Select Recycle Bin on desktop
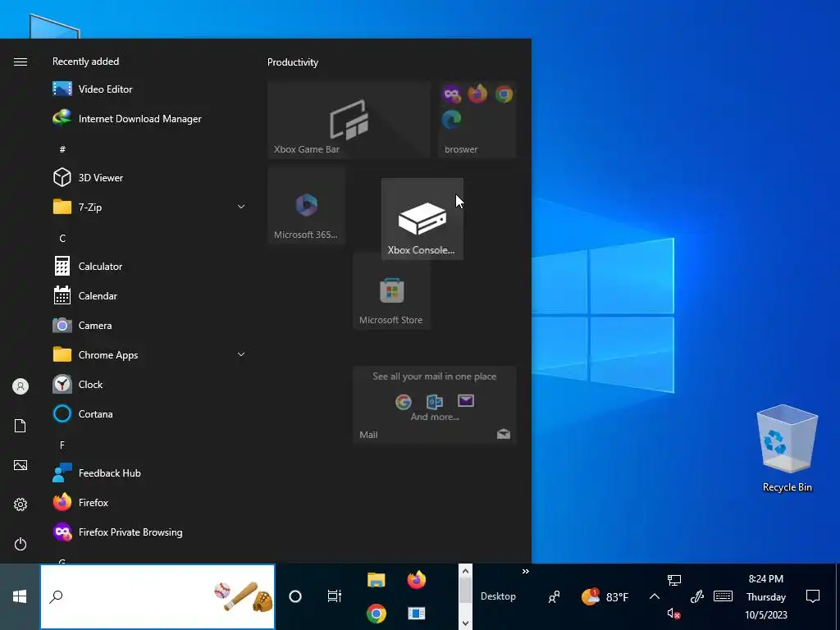Screen dimensions: 840x630 [787, 449]
